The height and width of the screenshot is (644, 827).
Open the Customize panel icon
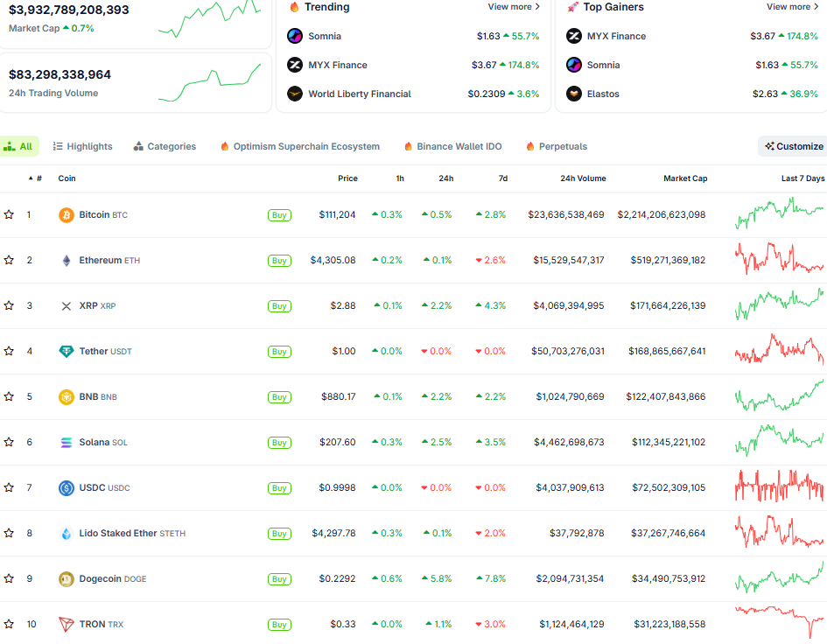click(x=770, y=146)
